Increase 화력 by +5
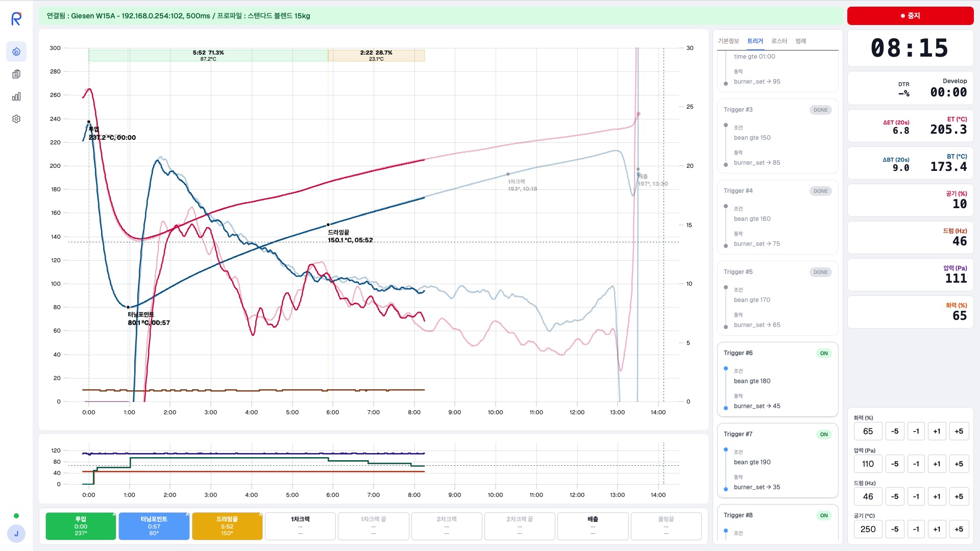Screen dimensions: 980x551 [959, 432]
